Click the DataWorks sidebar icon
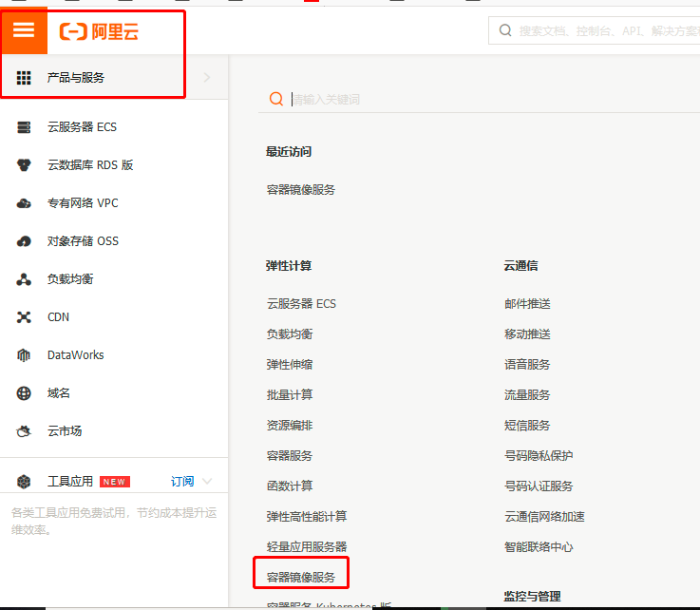The image size is (700, 610). click(24, 355)
